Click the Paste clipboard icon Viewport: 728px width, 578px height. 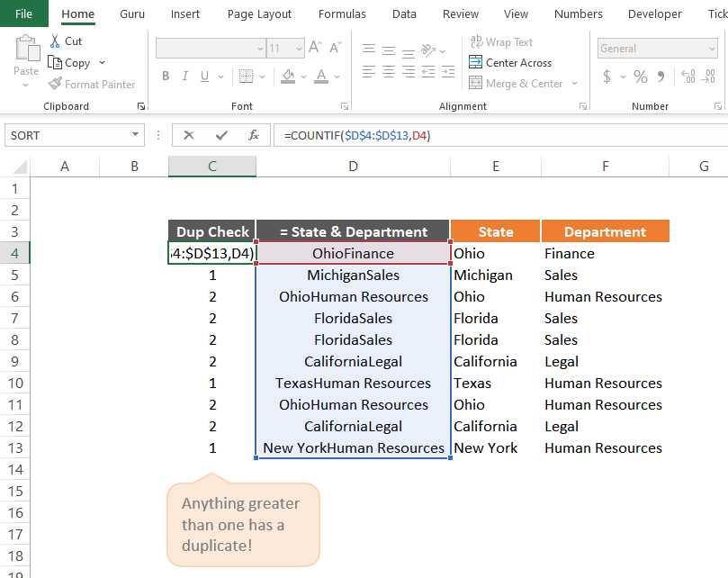point(27,49)
